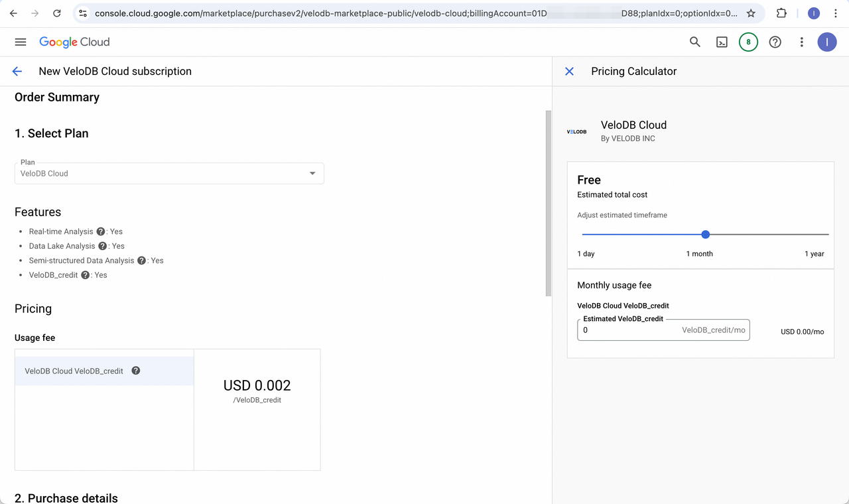Show the Semi-structured Data Analysis tooltip
This screenshot has width=849, height=504.
click(140, 260)
